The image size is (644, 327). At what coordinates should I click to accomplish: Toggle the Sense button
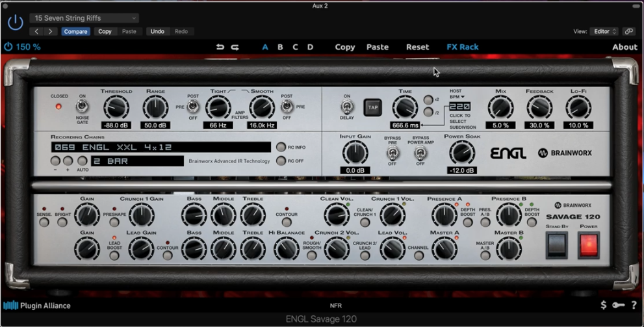tap(44, 222)
